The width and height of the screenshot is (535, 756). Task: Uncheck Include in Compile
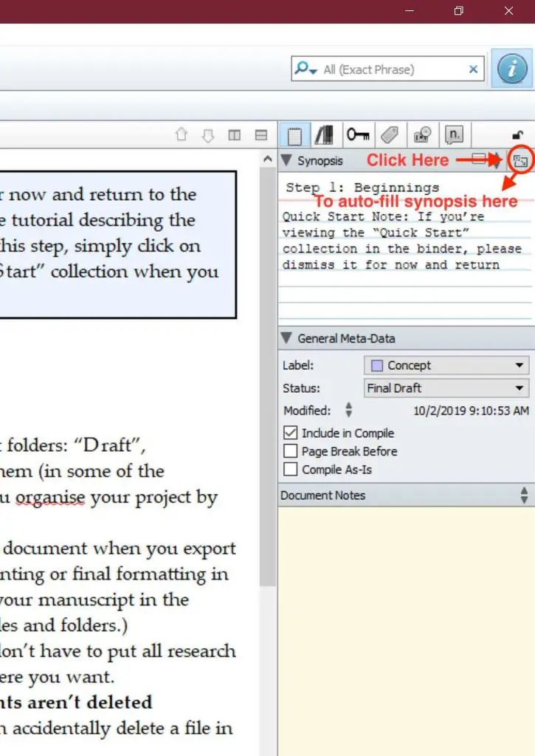(x=291, y=433)
